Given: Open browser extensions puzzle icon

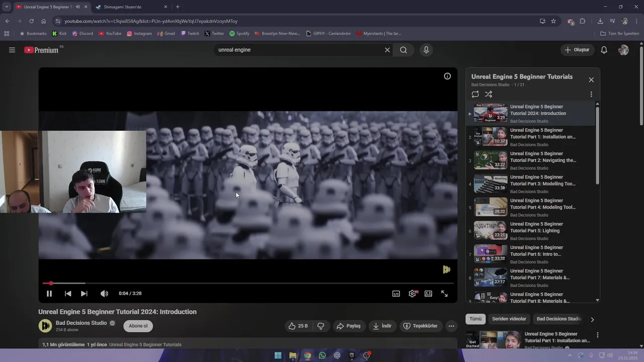Looking at the screenshot, I should click(x=583, y=21).
